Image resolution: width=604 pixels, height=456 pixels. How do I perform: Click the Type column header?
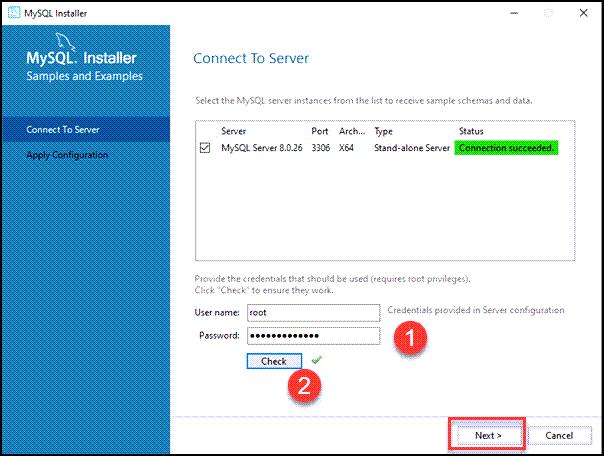pos(384,131)
